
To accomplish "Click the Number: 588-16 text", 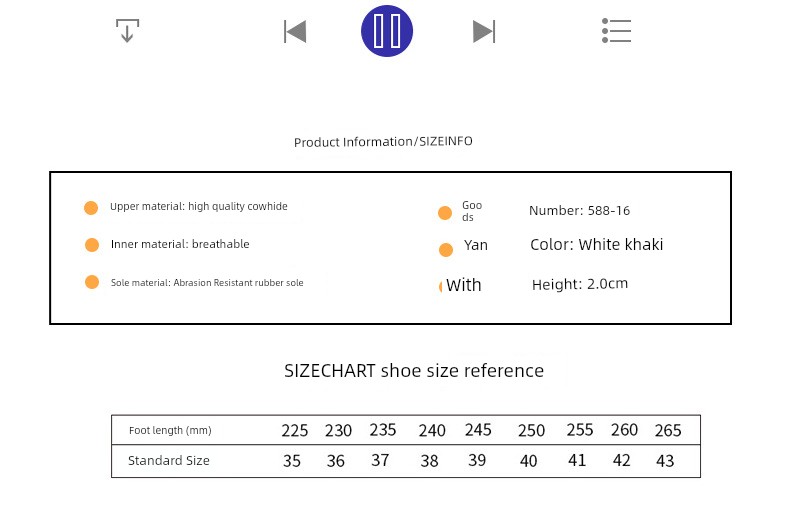I will (x=579, y=211).
